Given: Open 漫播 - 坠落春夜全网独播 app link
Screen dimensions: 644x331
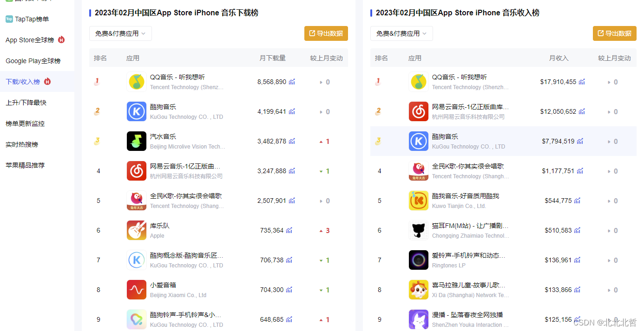Looking at the screenshot, I should (x=467, y=315).
